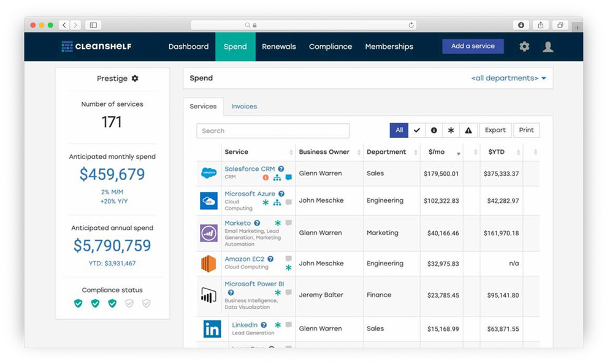Click the Amazon EC2 help icon
The image size is (607, 364).
[270, 259]
